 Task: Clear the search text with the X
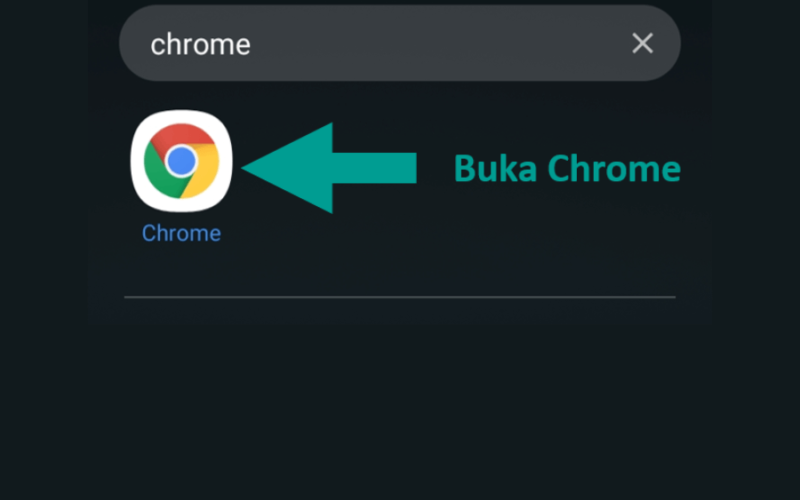(x=642, y=43)
